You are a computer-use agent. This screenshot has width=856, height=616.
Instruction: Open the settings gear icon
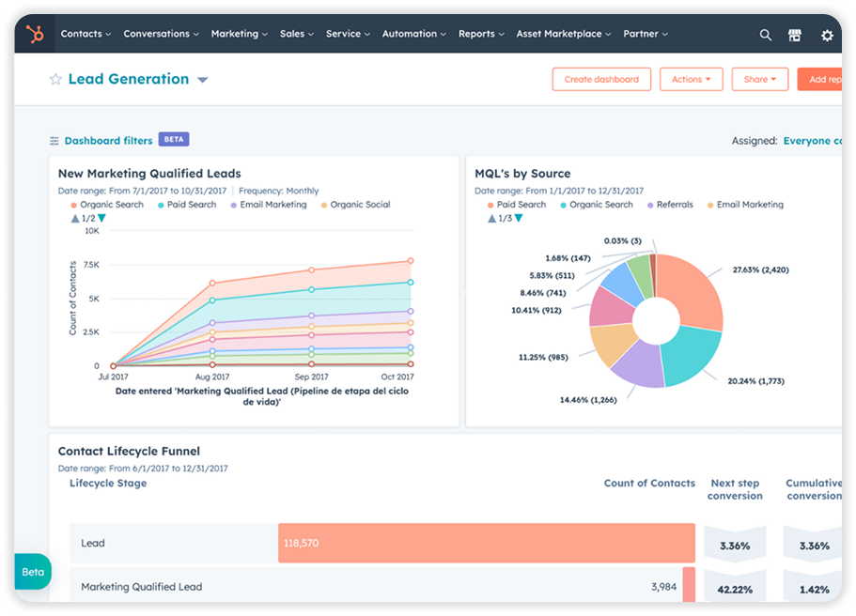tap(827, 35)
